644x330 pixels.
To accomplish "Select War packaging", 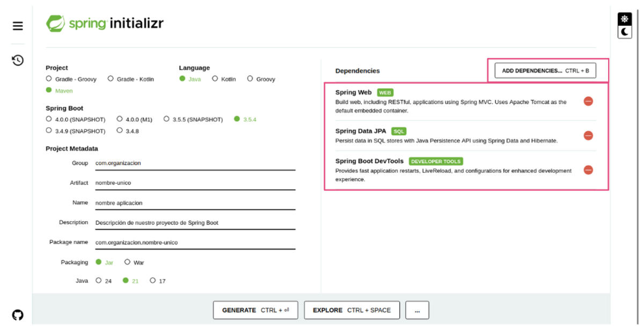I will click(134, 262).
